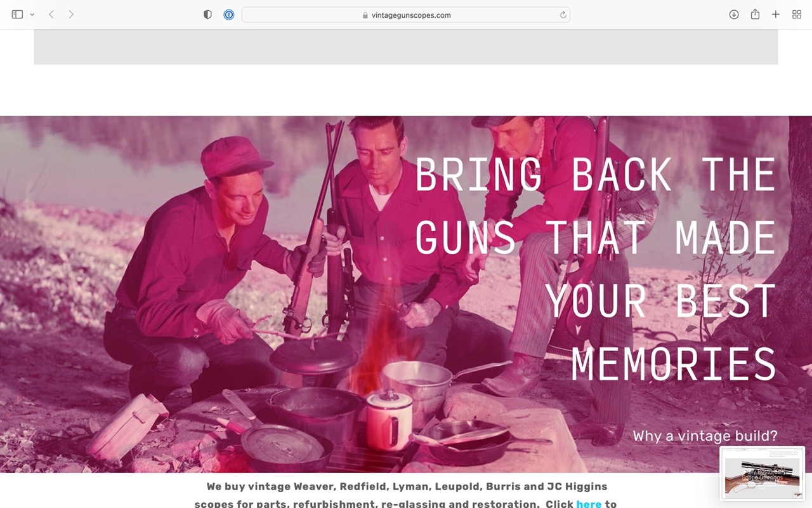Expand the sidebar tab group dropdown arrow
Image resolution: width=812 pixels, height=508 pixels.
pos(32,15)
